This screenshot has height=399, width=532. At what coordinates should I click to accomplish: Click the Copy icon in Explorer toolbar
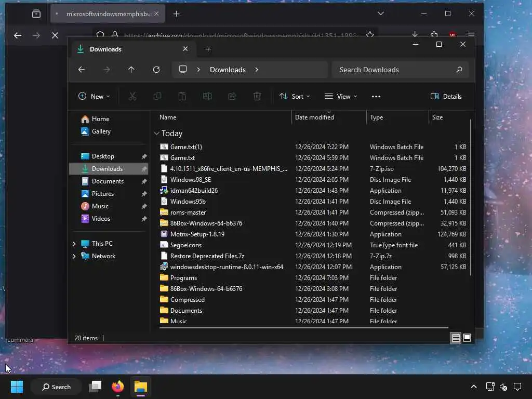tap(157, 96)
